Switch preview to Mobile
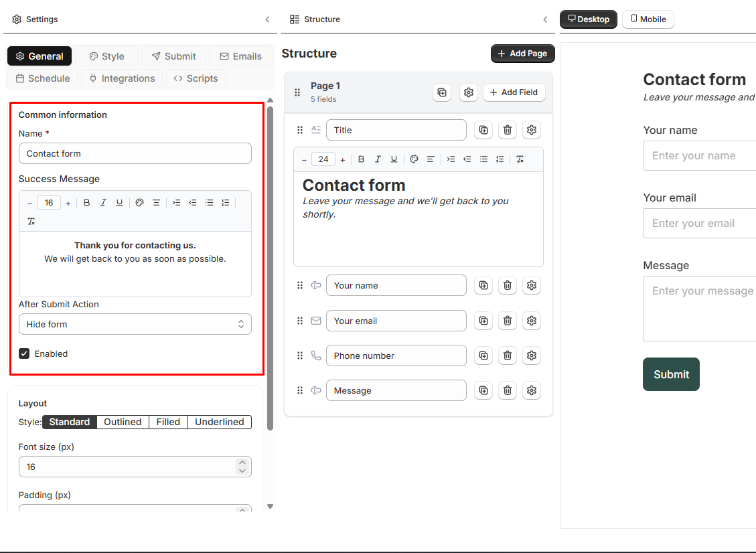The image size is (756, 553). pos(648,19)
